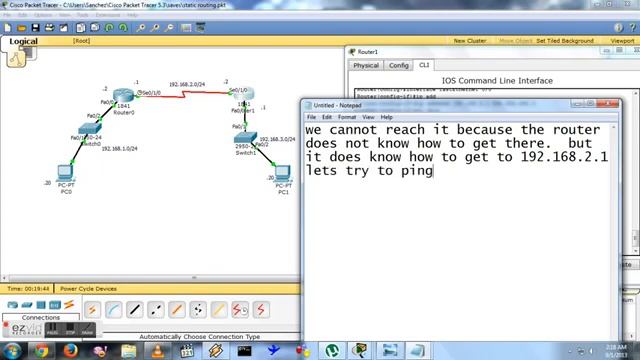Pick the Phone cable connection
This screenshot has width=640, height=360.
[x=198, y=310]
